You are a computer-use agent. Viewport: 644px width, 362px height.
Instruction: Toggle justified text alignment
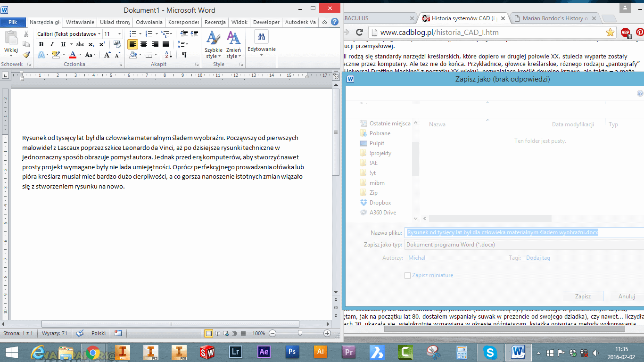point(166,44)
